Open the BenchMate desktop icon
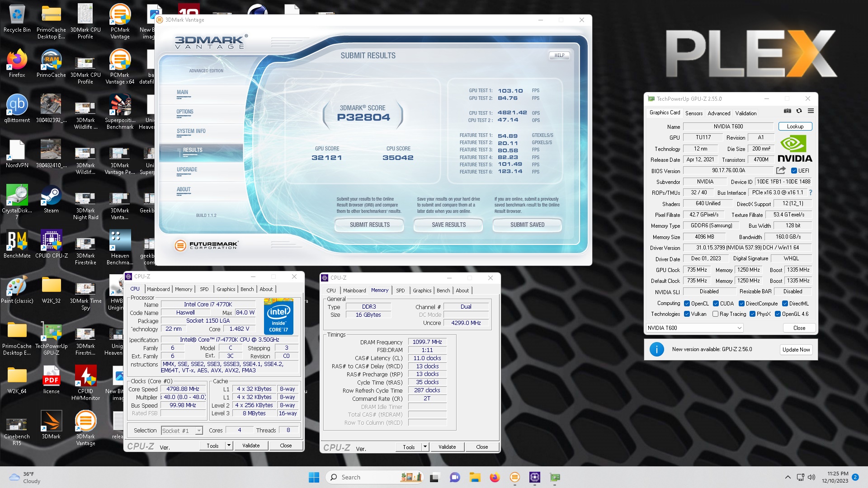The image size is (868, 488). click(x=17, y=244)
